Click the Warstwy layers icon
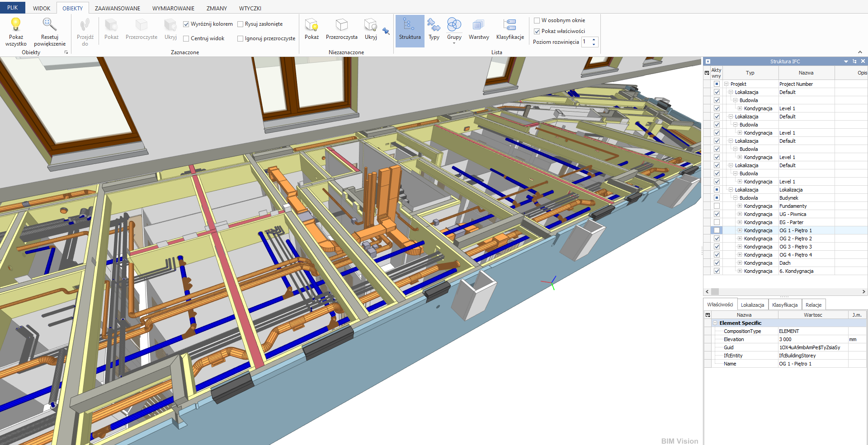Image resolution: width=868 pixels, height=445 pixels. tap(478, 25)
